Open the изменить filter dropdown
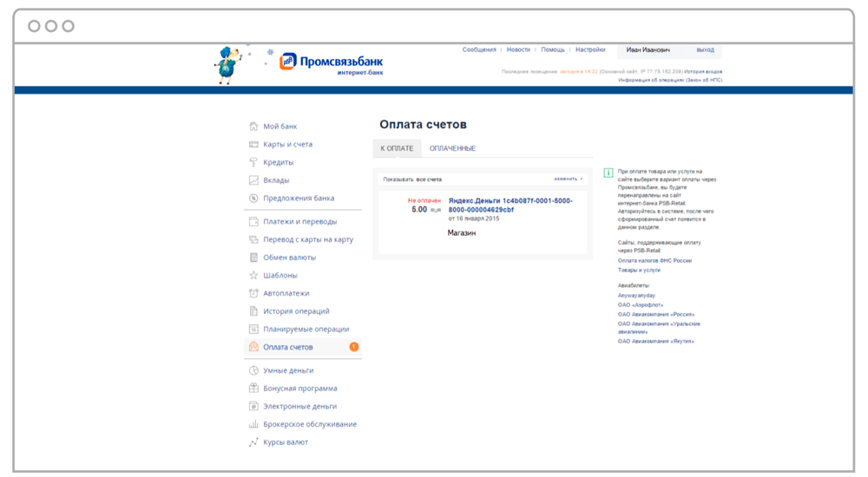Screen dimensions: 868x477 coord(568,179)
